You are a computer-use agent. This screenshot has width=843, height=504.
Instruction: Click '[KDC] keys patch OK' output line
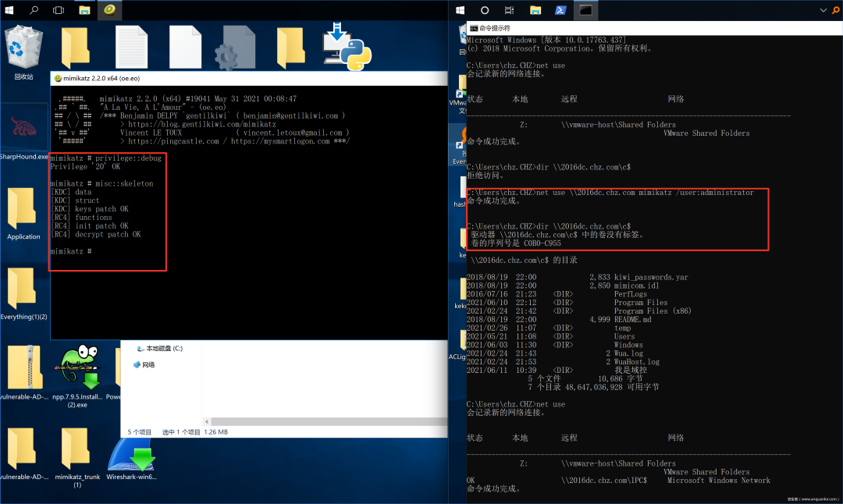pos(90,208)
